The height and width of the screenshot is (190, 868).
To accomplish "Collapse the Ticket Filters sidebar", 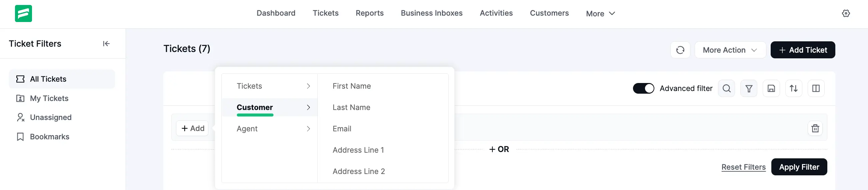I will click(x=106, y=44).
